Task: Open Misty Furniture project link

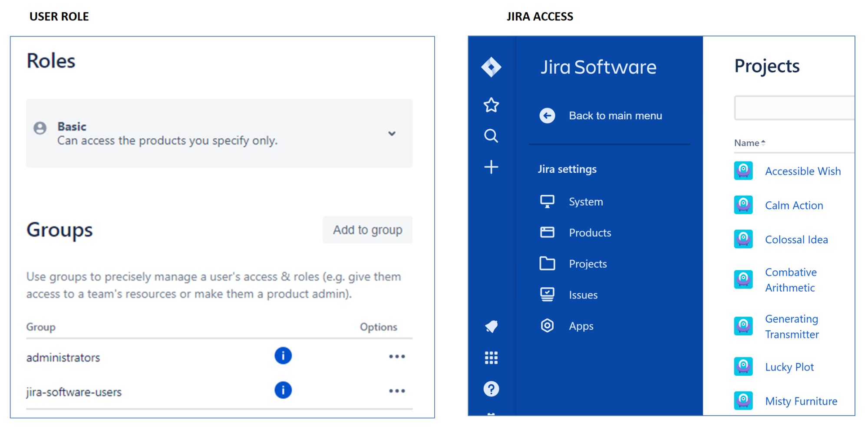Action: click(801, 401)
